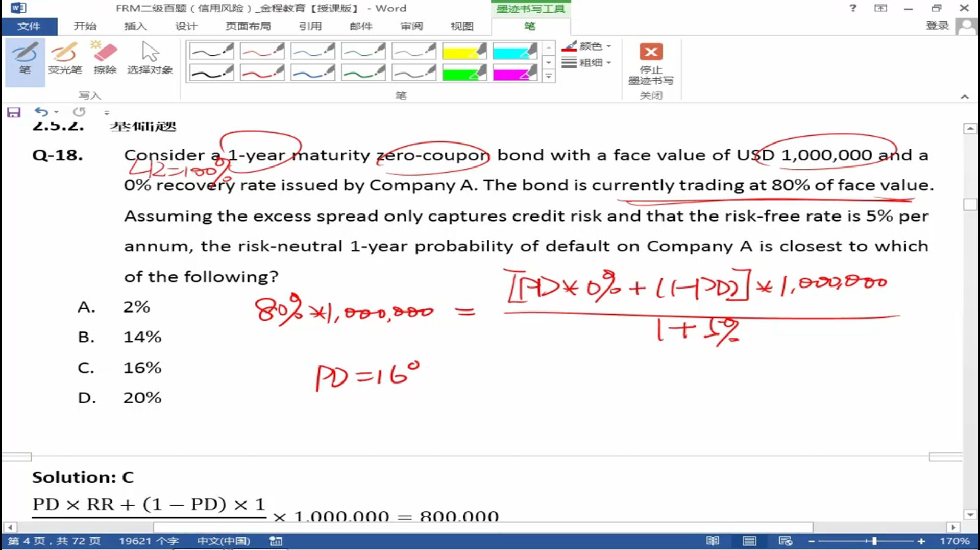The image size is (980, 550).
Task: Choose the red thin pen style, top row
Action: pos(262,51)
